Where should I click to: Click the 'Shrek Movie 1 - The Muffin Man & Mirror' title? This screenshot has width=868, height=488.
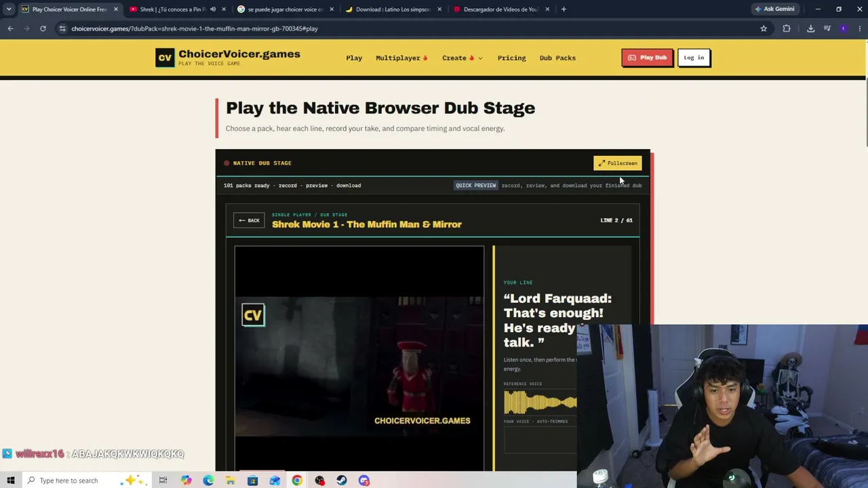coord(367,224)
